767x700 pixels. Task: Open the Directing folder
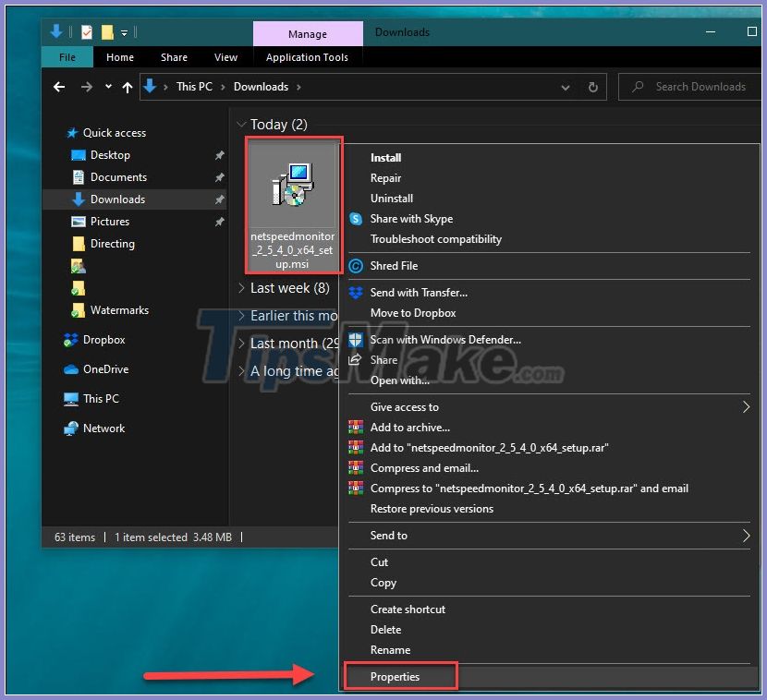112,244
